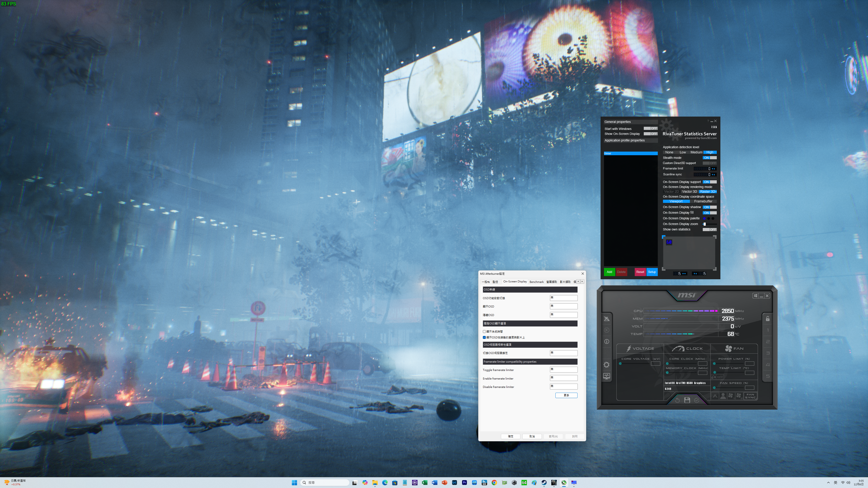868x488 pixels.
Task: Click the auto fan 'A' icon
Action: pyautogui.click(x=715, y=396)
